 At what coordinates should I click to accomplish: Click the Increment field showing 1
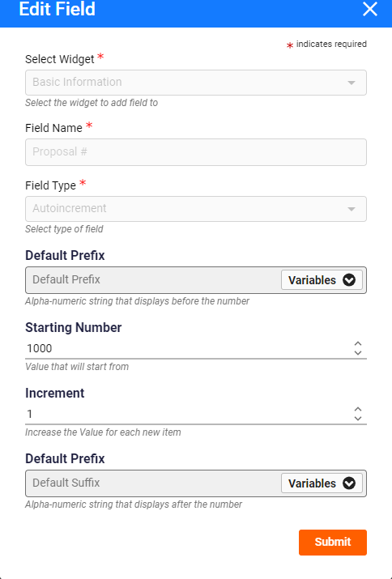(x=189, y=414)
